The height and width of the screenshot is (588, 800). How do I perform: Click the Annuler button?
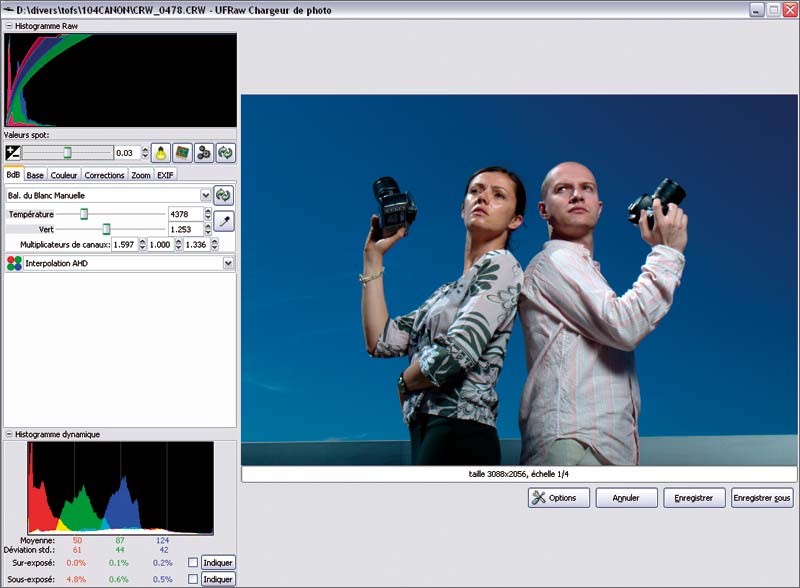pyautogui.click(x=626, y=498)
